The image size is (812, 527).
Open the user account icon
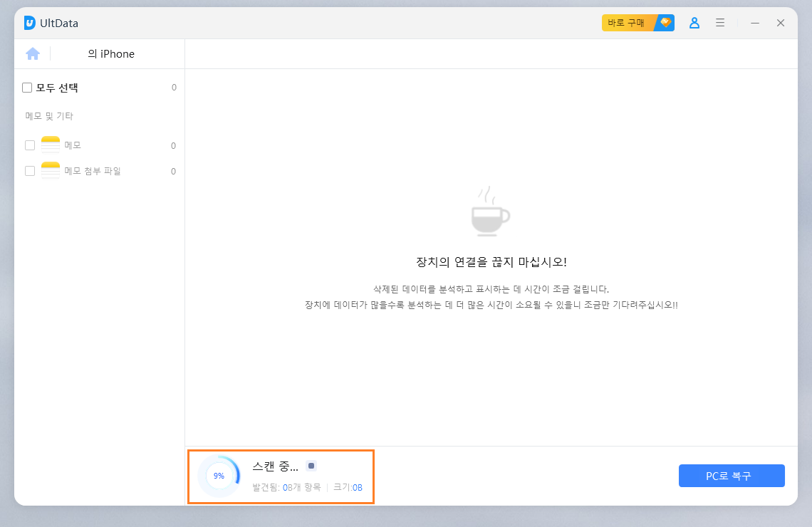tap(694, 22)
